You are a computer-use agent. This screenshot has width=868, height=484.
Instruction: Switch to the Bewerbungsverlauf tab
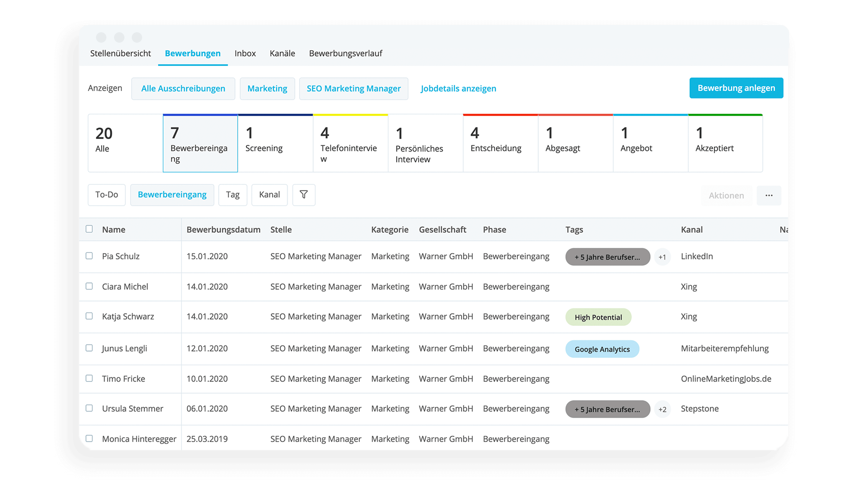click(x=346, y=53)
